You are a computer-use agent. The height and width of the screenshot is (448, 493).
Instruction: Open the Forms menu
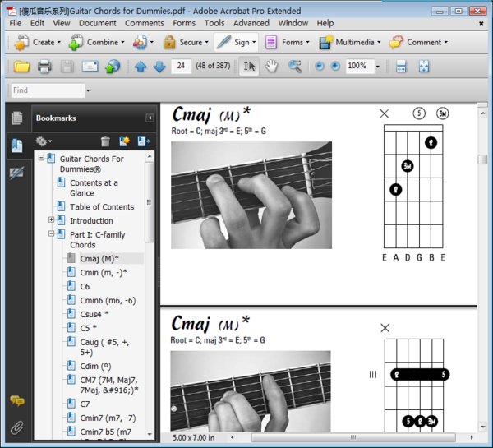click(184, 23)
